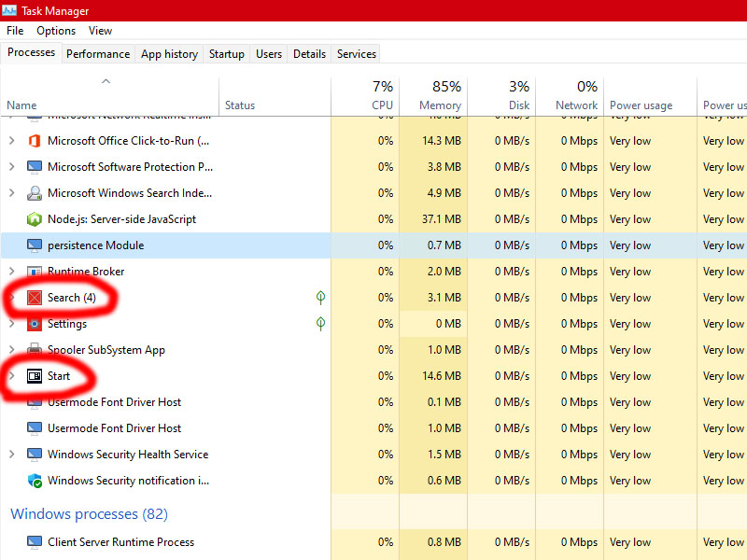Switch to the App history tab
747x560 pixels.
(x=169, y=54)
